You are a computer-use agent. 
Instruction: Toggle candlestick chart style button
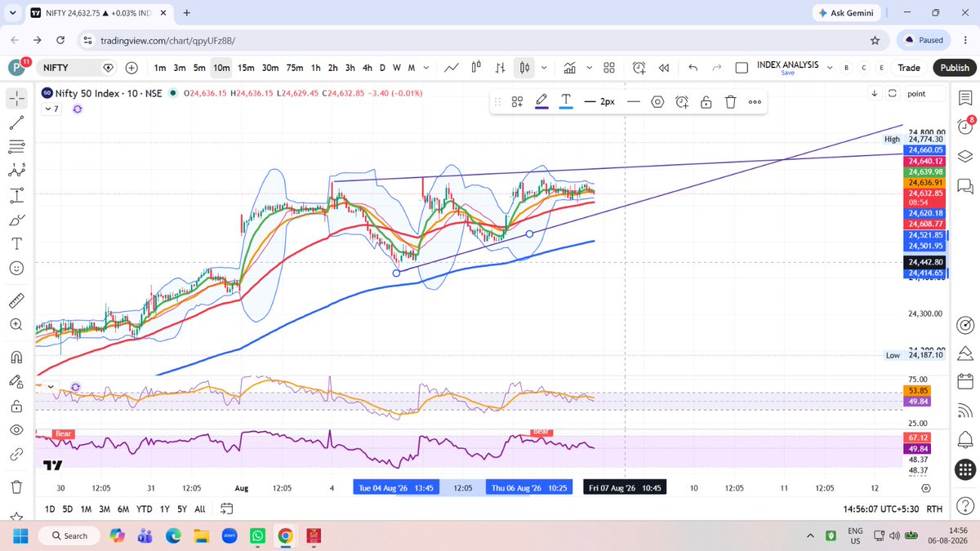[524, 68]
